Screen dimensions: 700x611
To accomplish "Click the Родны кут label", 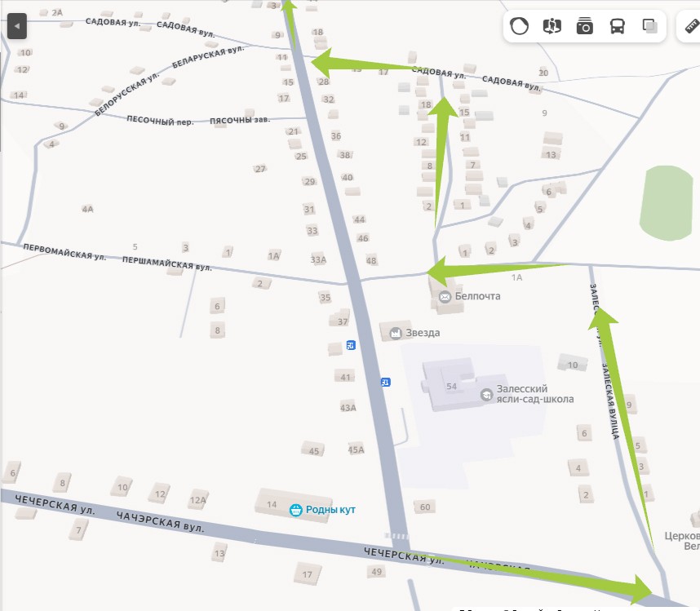I will coord(330,510).
